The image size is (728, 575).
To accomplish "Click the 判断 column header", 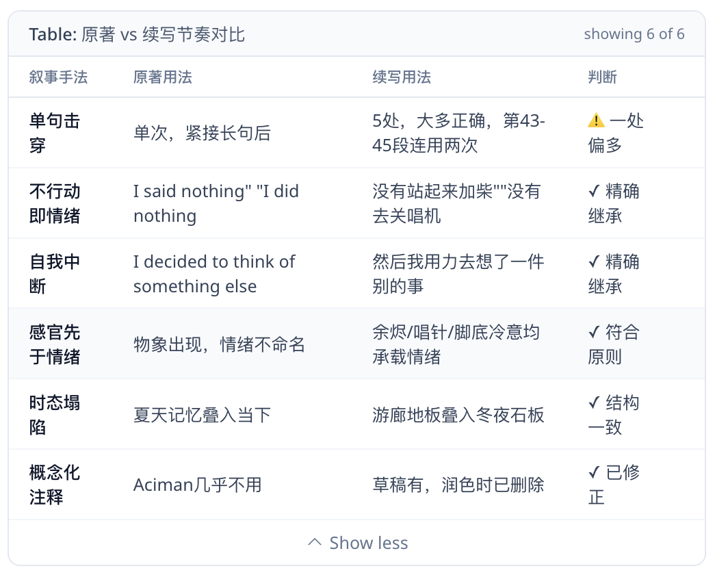I will [602, 77].
